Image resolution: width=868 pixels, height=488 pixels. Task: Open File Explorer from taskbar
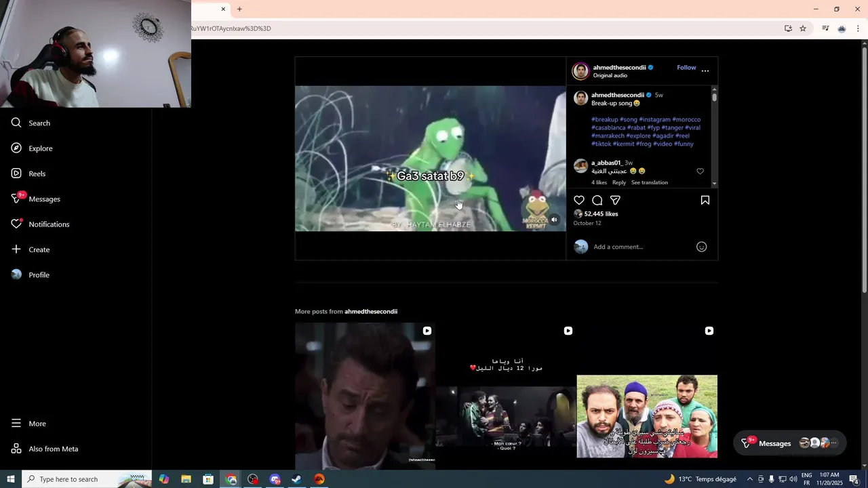click(186, 479)
